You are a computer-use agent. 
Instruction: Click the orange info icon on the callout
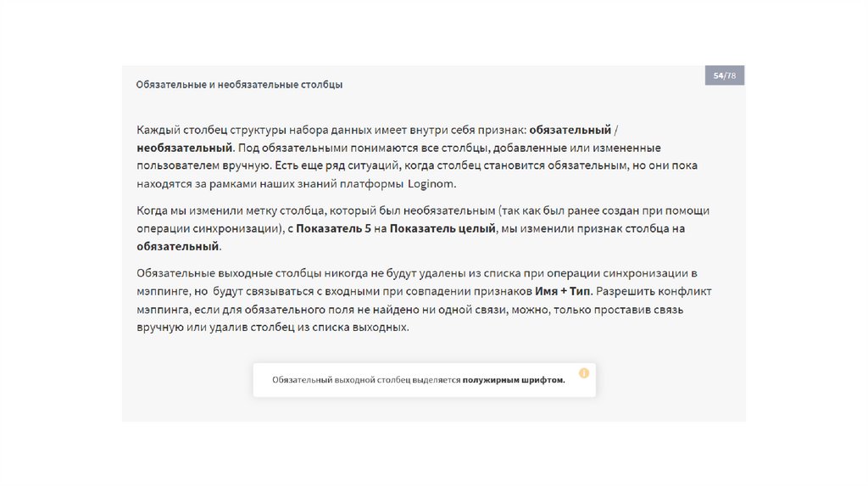point(584,372)
